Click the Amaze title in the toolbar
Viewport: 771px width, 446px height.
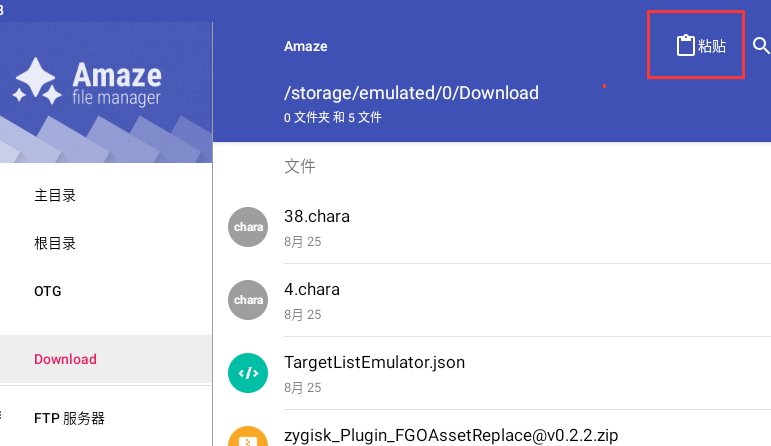point(305,46)
